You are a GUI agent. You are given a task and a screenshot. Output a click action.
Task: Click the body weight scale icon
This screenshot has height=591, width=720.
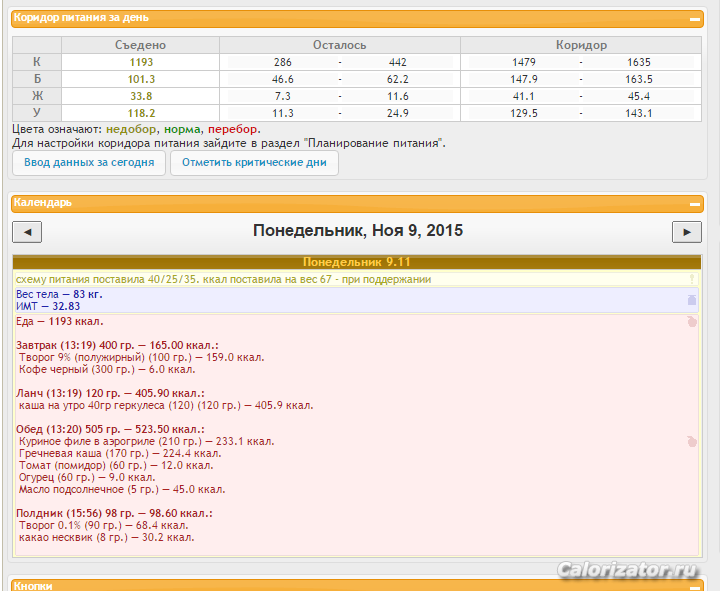click(x=691, y=300)
